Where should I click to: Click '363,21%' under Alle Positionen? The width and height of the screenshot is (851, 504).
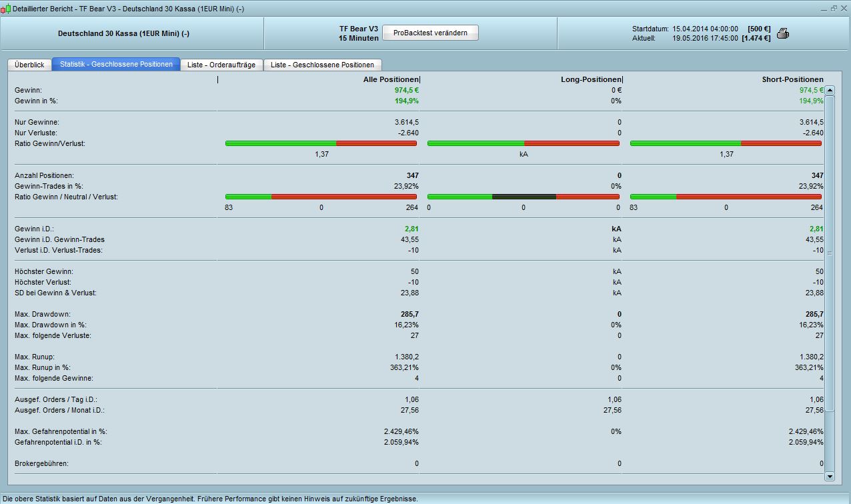[404, 367]
